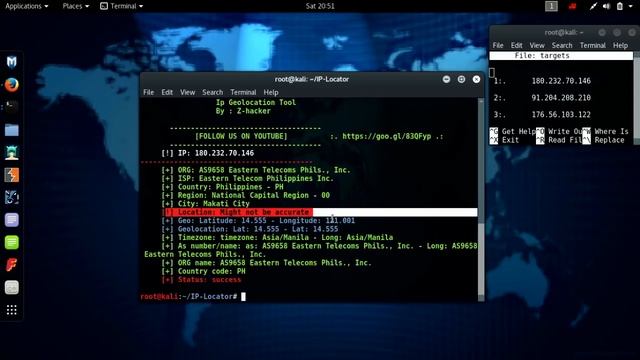Open Edit menu in IP-Locator terminal
This screenshot has height=360, width=640.
point(167,92)
